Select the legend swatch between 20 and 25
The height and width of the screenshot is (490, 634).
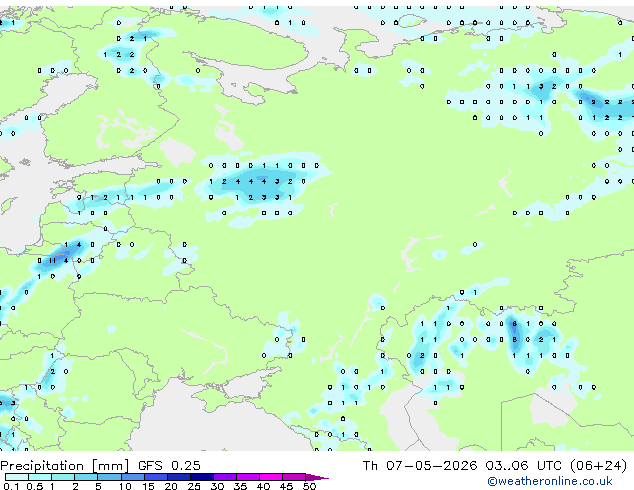[179, 477]
